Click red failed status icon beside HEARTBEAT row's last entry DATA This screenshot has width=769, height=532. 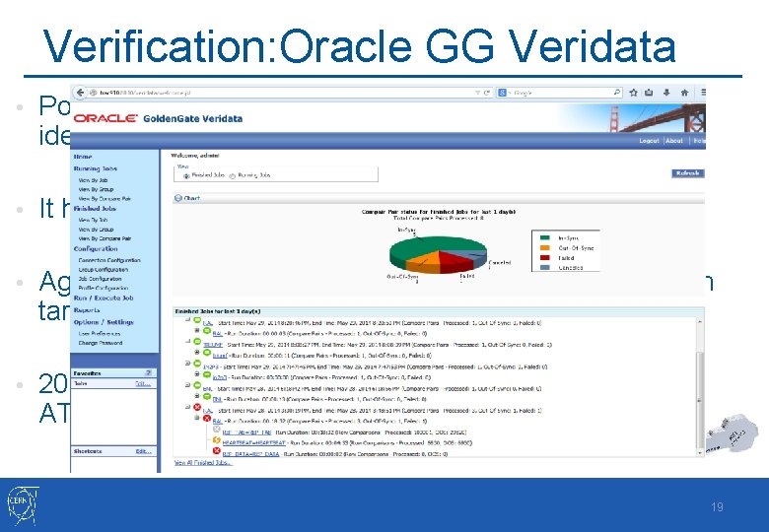click(216, 450)
